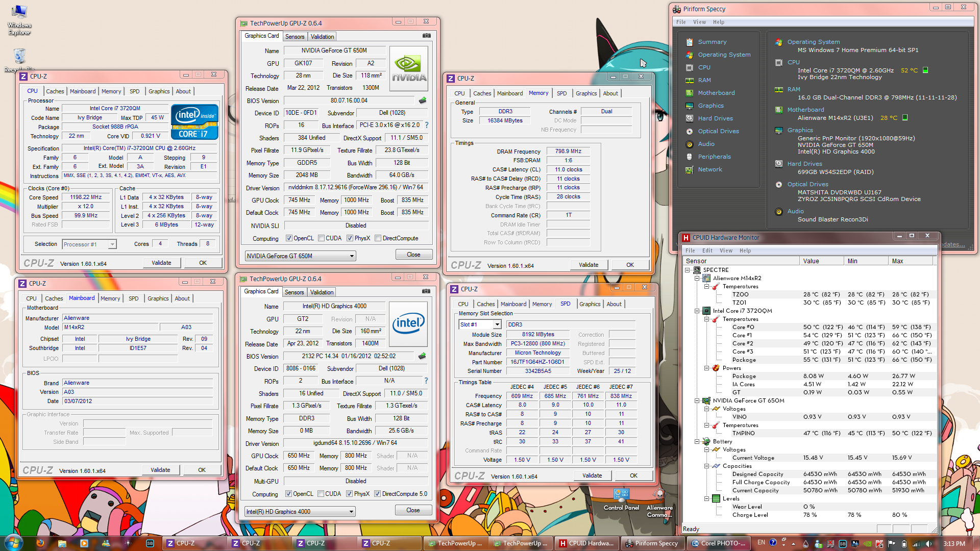Open Alienware Command Center desktop shortcut

(659, 503)
